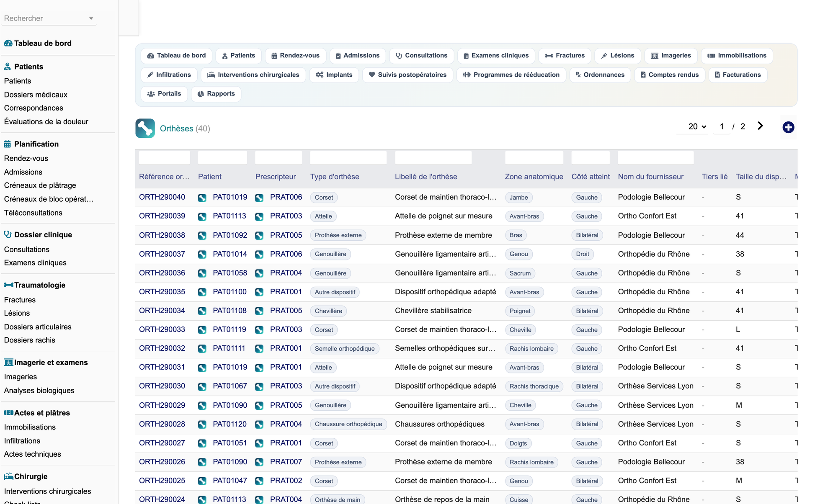Image resolution: width=815 pixels, height=504 pixels.
Task: Open orthosis reference ORTH290035
Action: pos(162,292)
